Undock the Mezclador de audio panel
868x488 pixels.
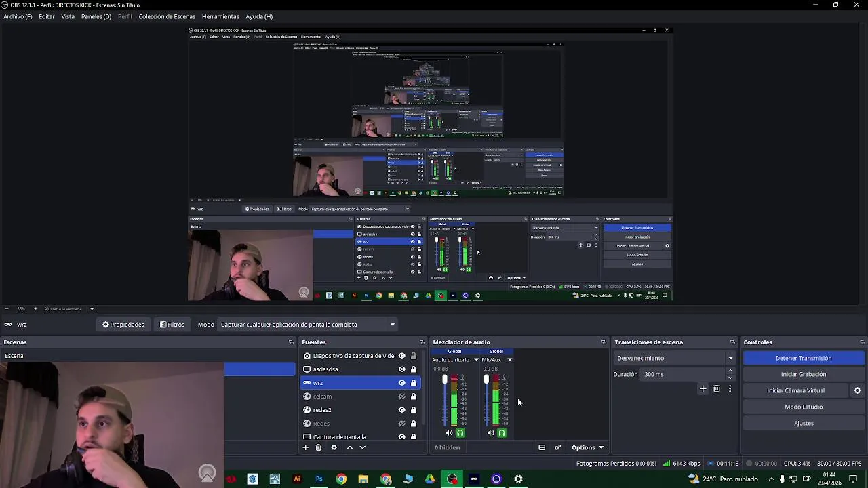pyautogui.click(x=604, y=342)
